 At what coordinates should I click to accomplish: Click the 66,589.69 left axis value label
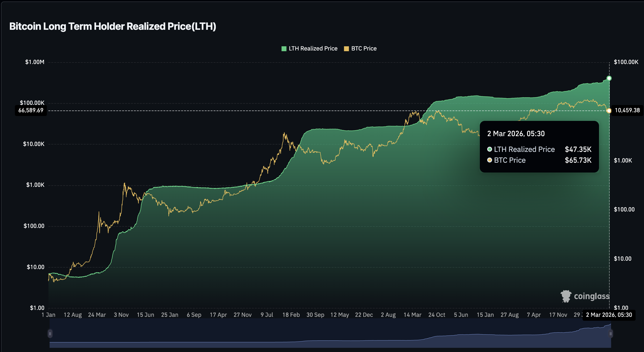[31, 111]
